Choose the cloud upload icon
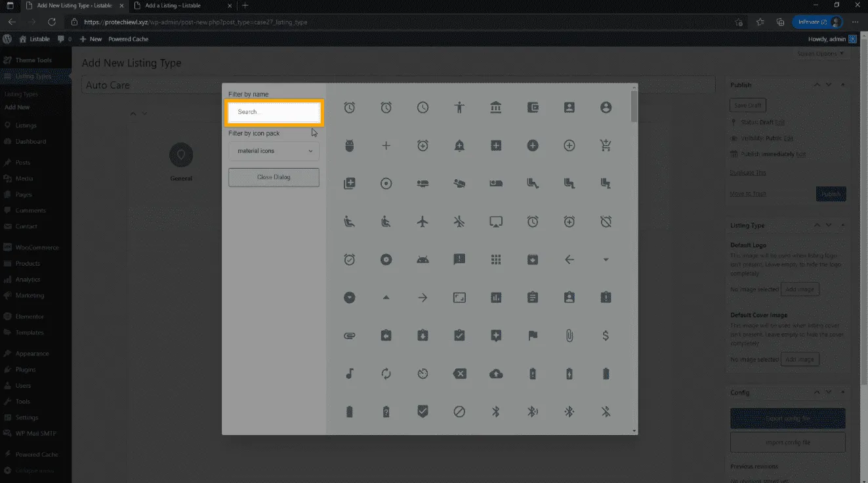Viewport: 868px width, 483px height. point(496,374)
